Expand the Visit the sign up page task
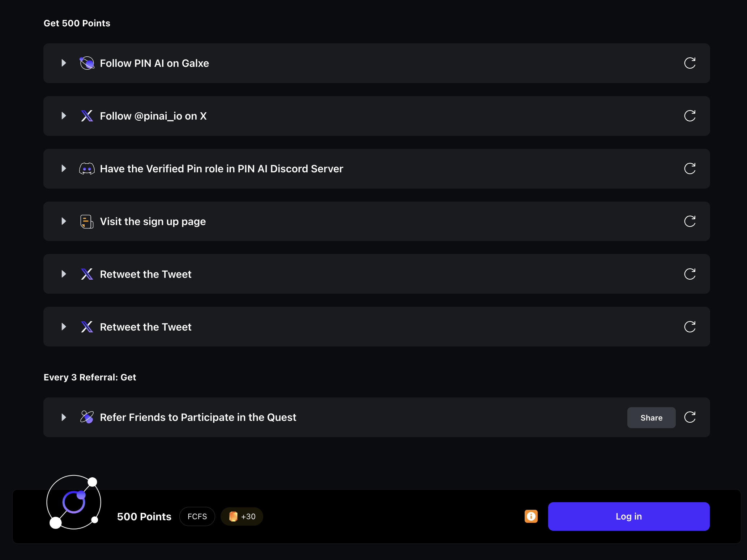747x560 pixels. click(64, 221)
